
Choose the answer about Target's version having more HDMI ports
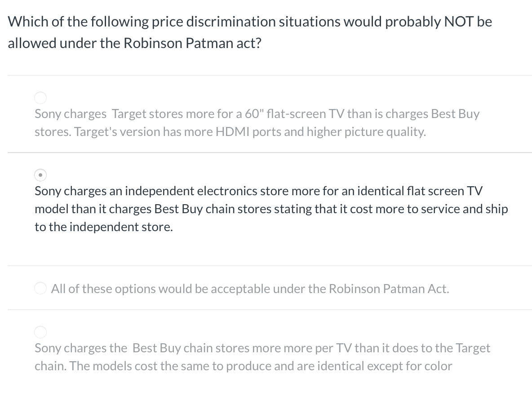coord(257,123)
